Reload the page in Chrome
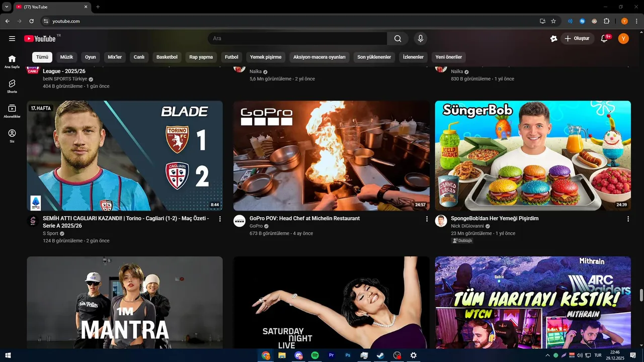 pyautogui.click(x=32, y=21)
